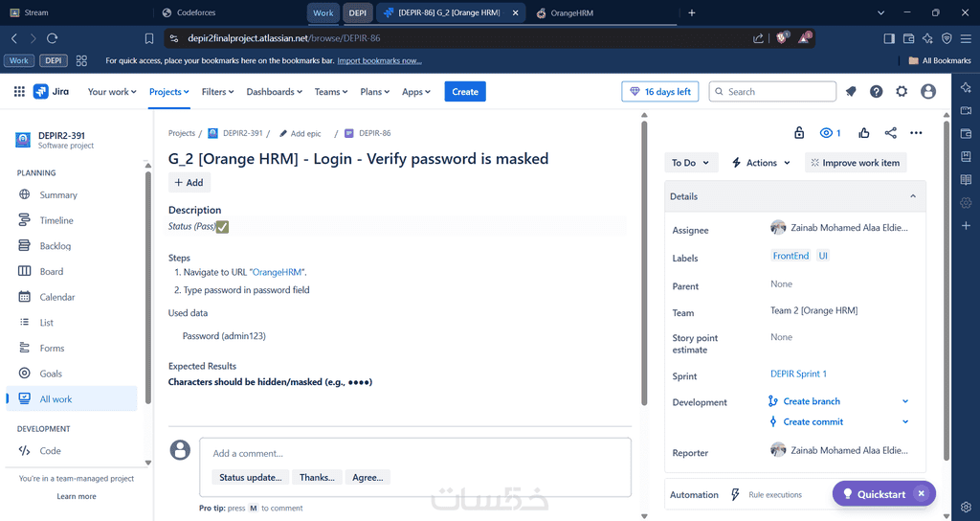Select All work in the sidebar

point(71,398)
